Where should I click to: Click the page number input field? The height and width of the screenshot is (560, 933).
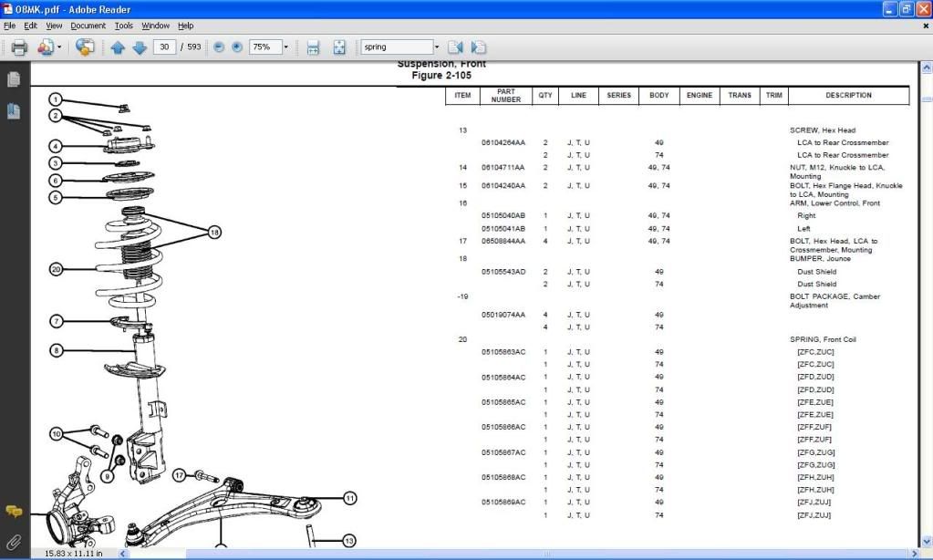(164, 47)
